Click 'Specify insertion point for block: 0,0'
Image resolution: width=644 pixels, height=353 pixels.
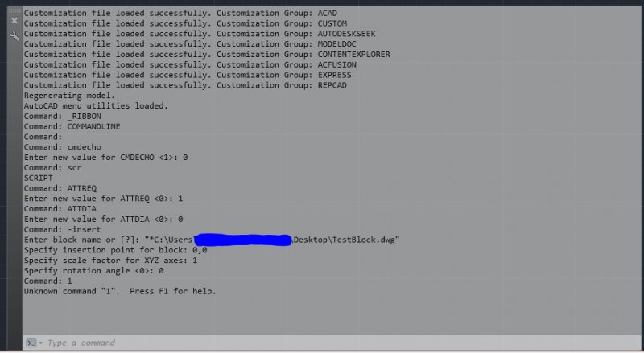coord(115,250)
